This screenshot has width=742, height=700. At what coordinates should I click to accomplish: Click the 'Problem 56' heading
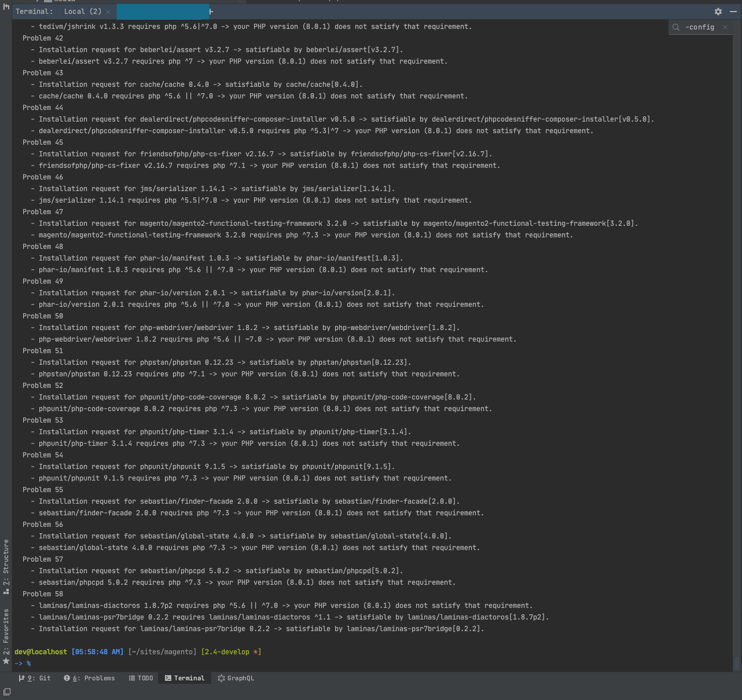(x=43, y=525)
